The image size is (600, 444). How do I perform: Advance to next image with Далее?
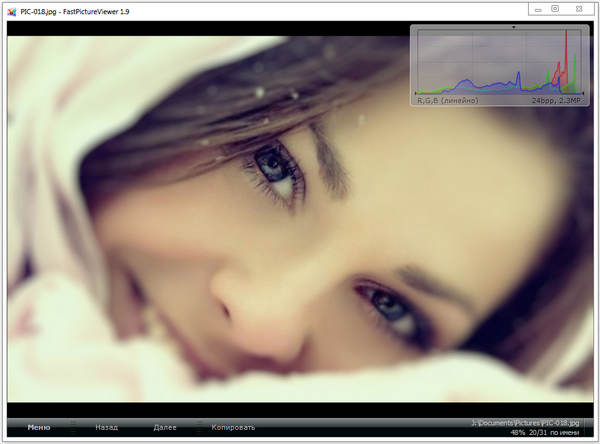point(165,427)
